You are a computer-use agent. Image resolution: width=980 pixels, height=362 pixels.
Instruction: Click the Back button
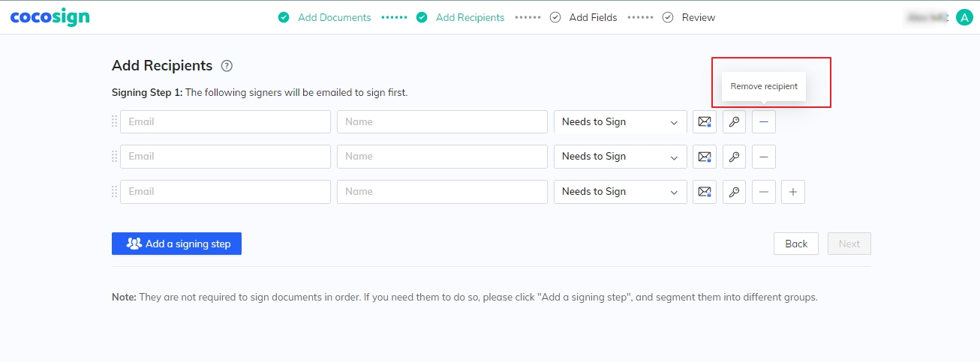click(796, 244)
